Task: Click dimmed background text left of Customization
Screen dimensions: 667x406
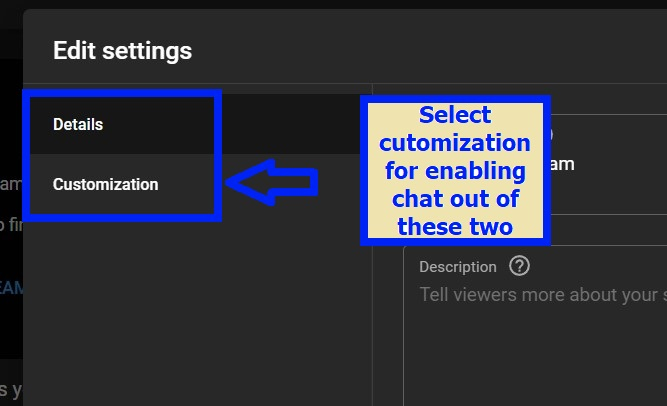Action: pos(10,185)
